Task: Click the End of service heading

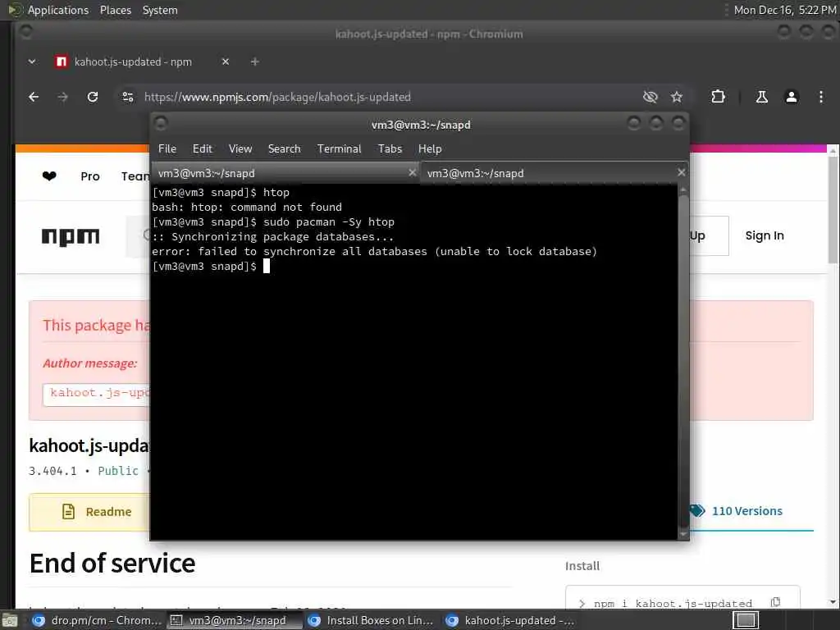Action: (x=112, y=563)
